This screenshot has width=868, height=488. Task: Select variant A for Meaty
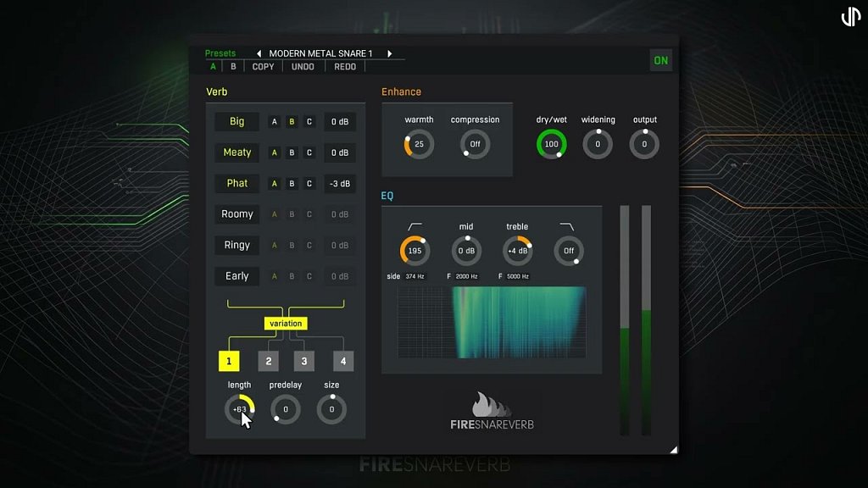tap(274, 152)
